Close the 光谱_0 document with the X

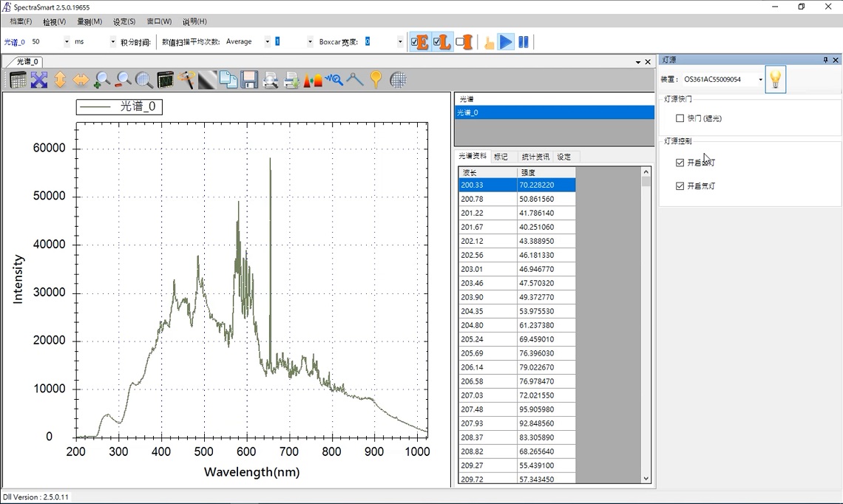(648, 62)
